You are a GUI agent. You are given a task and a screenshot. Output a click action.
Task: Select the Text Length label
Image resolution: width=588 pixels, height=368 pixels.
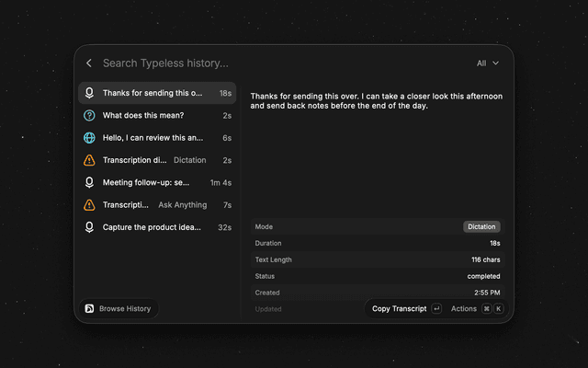coord(274,259)
